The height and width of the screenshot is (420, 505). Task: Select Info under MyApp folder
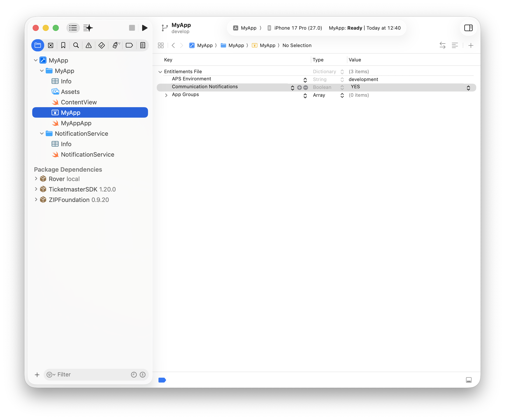tap(90, 81)
